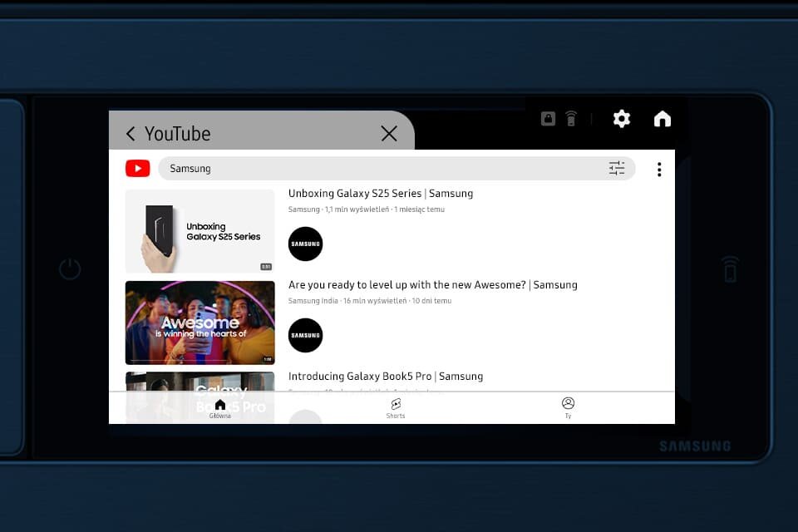Open the settings gear

[622, 119]
